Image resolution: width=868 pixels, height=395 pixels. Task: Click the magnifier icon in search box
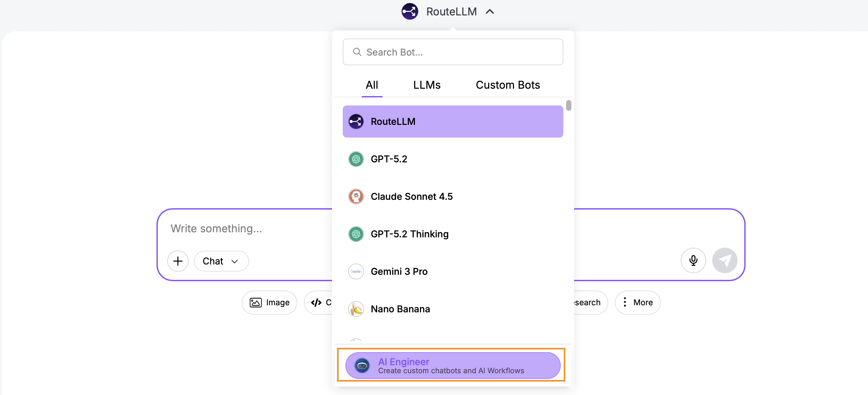click(357, 52)
